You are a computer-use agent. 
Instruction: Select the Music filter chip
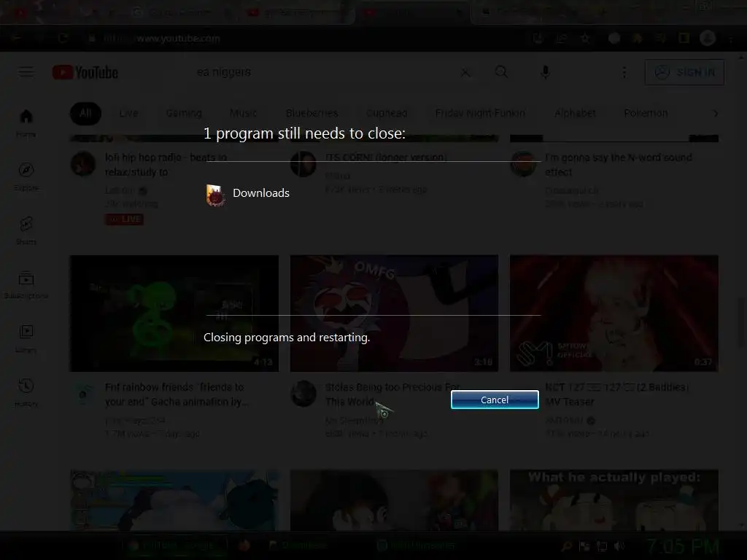[244, 113]
